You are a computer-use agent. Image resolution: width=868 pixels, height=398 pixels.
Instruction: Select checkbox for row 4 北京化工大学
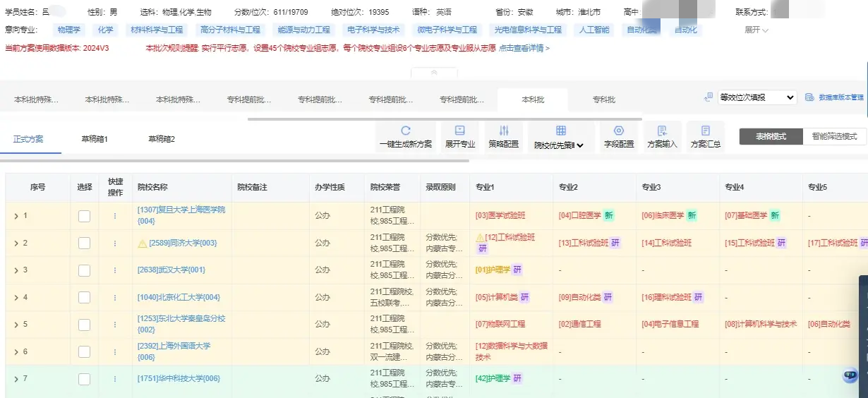click(84, 297)
